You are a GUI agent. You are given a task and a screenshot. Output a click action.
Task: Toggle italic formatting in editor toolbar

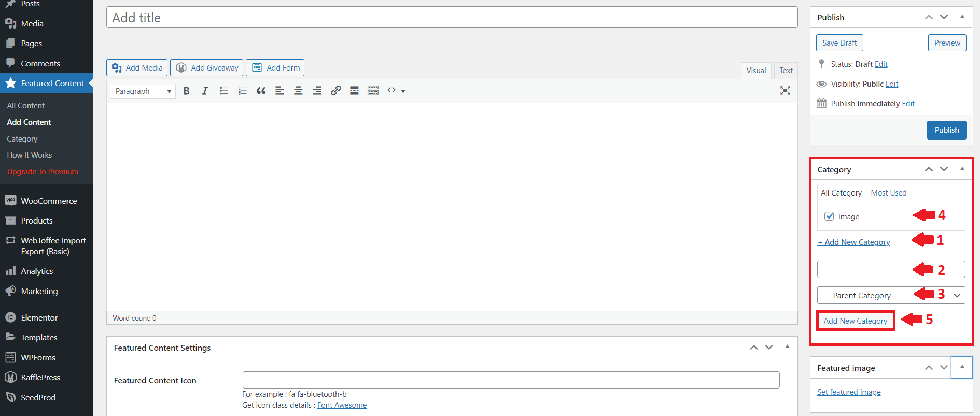205,91
